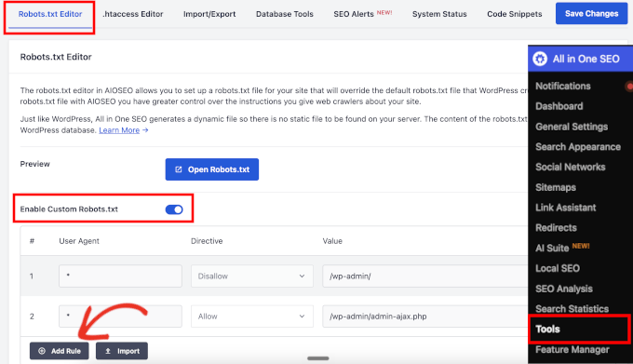This screenshot has width=633, height=364.
Task: Click the All in One SEO menu header
Action: coord(580,59)
